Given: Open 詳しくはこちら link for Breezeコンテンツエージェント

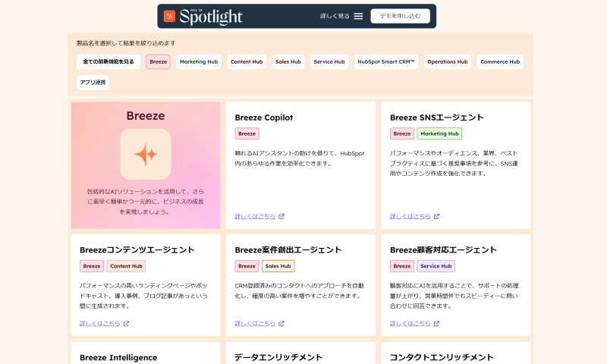Looking at the screenshot, I should tap(100, 323).
